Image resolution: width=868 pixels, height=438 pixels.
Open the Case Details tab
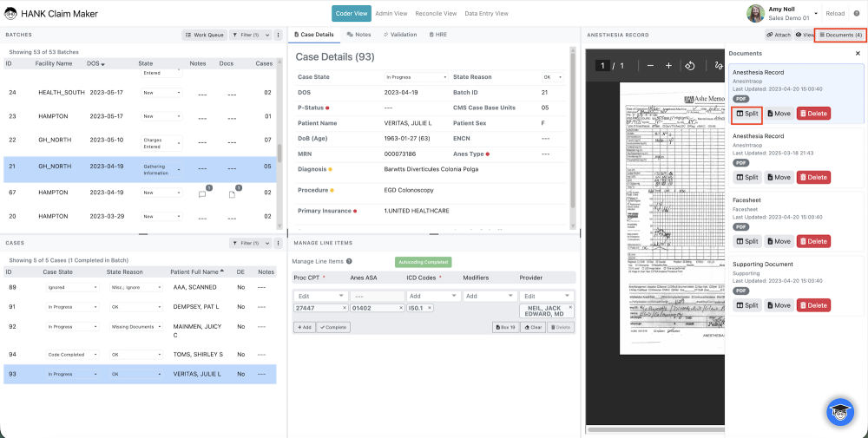tap(314, 35)
